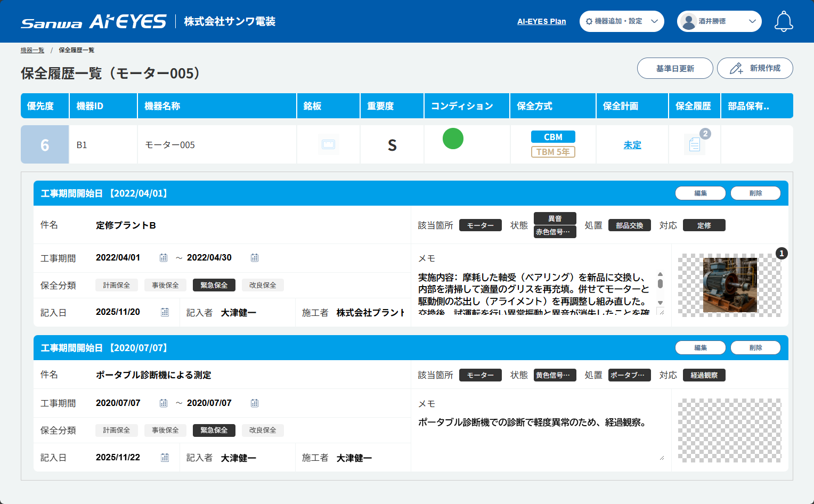Open the notification bell
The image size is (814, 504).
784,21
